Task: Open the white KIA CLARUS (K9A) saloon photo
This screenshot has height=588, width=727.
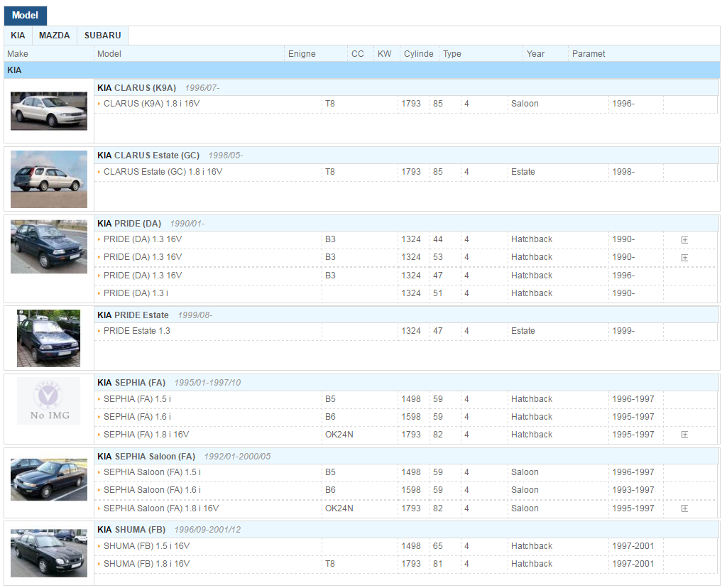Action: 49,111
